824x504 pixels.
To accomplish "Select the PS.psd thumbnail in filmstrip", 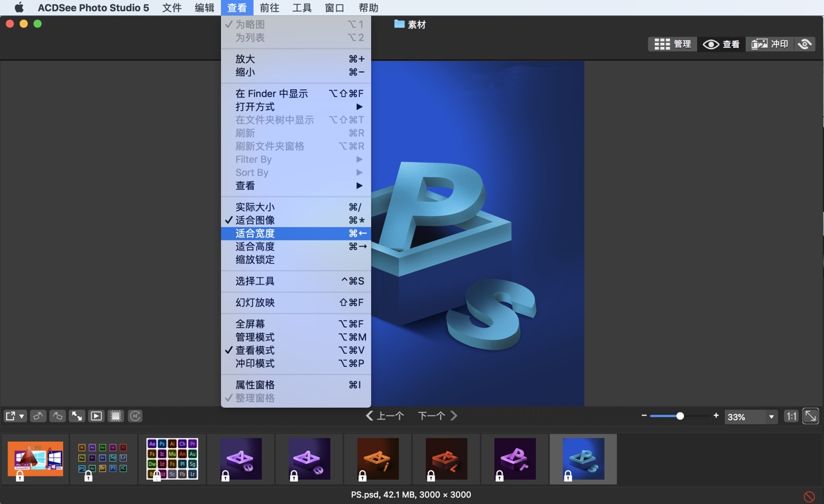I will (x=582, y=458).
